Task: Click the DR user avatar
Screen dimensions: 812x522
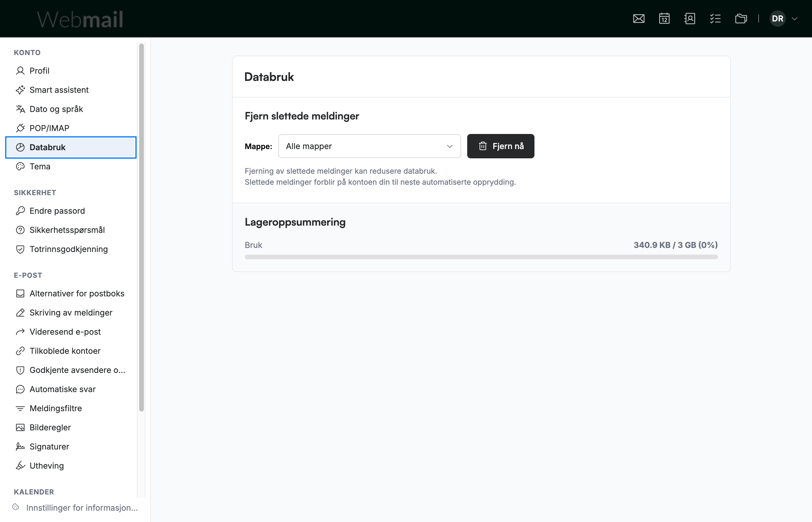Action: tap(777, 19)
